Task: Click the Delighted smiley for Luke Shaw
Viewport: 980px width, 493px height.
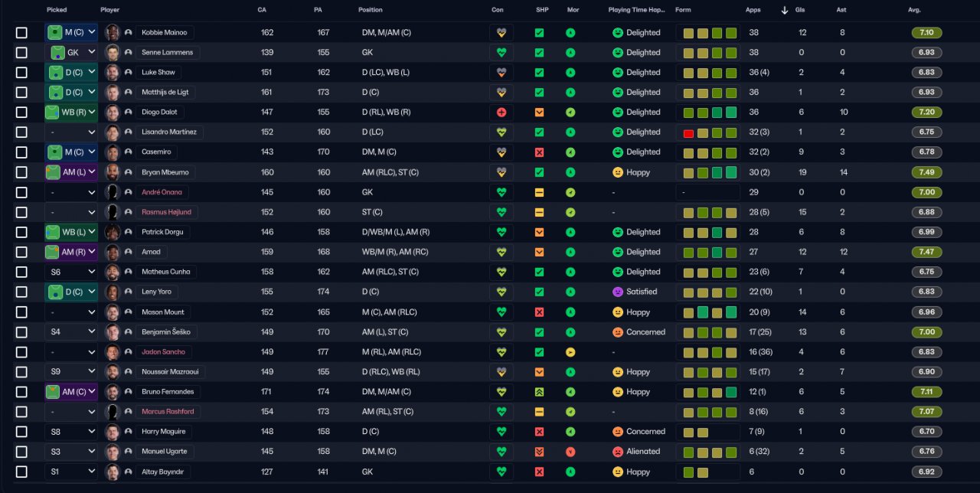Action: 618,73
